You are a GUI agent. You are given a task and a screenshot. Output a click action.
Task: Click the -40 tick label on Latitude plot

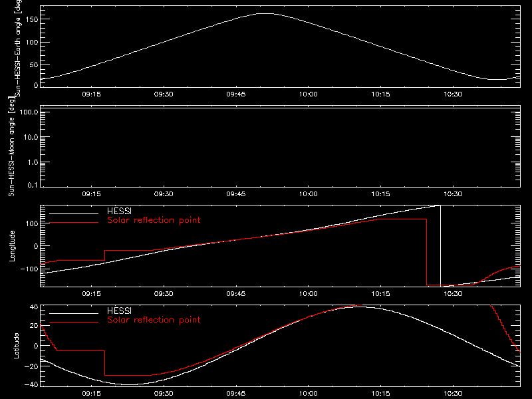tap(31, 384)
